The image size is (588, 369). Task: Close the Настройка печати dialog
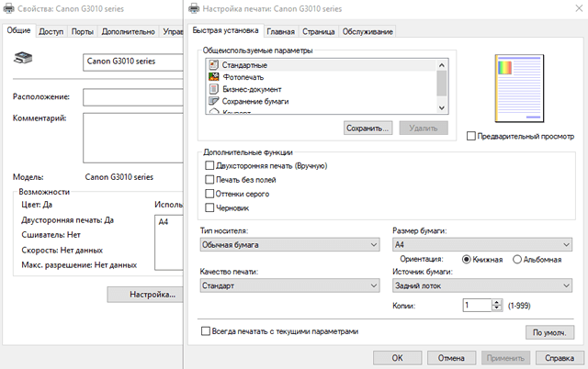click(x=579, y=8)
